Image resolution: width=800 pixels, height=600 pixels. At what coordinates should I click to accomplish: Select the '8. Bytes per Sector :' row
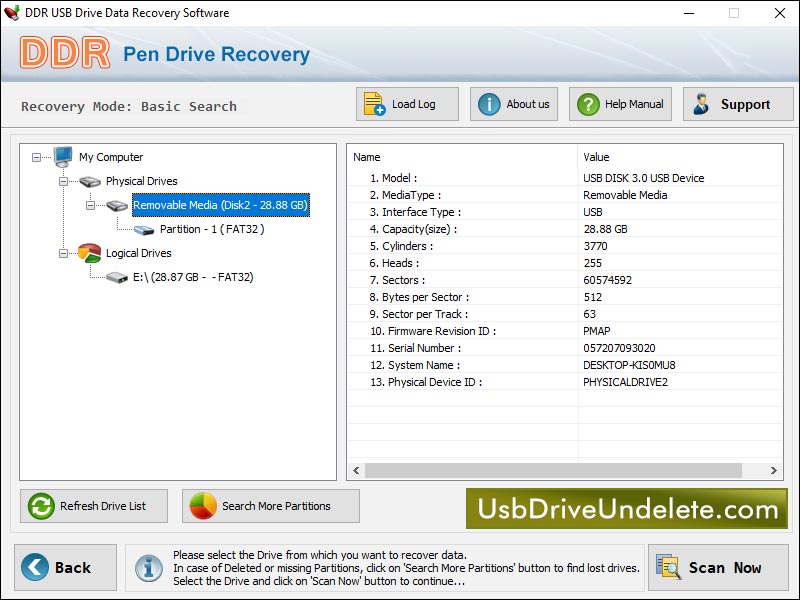(565, 297)
